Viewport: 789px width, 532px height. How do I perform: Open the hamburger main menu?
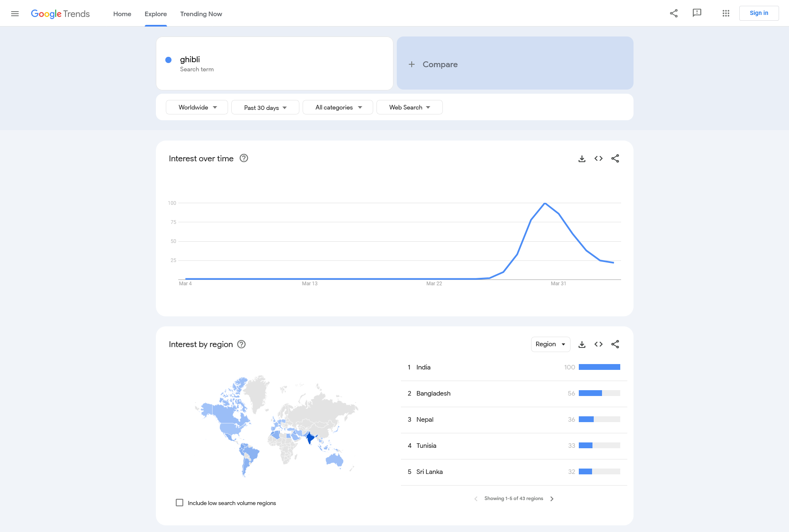[x=15, y=14]
